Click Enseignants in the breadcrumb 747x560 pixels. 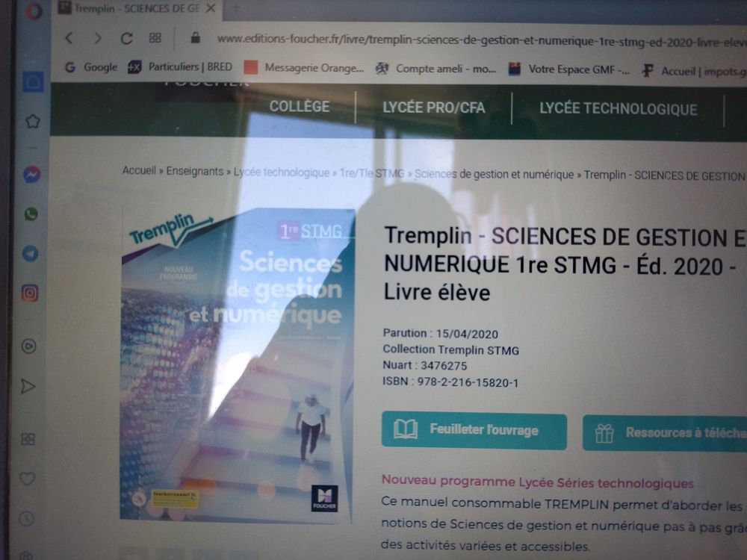point(194,172)
